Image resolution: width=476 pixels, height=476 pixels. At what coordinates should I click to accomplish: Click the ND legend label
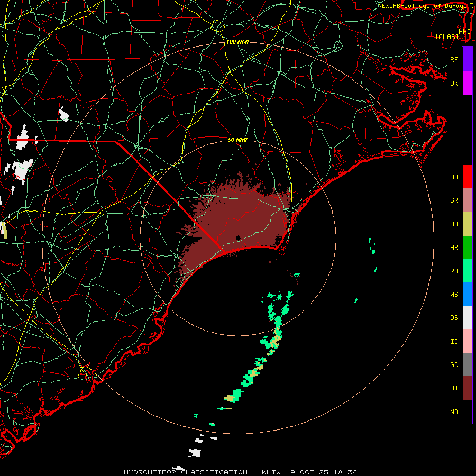point(454,412)
